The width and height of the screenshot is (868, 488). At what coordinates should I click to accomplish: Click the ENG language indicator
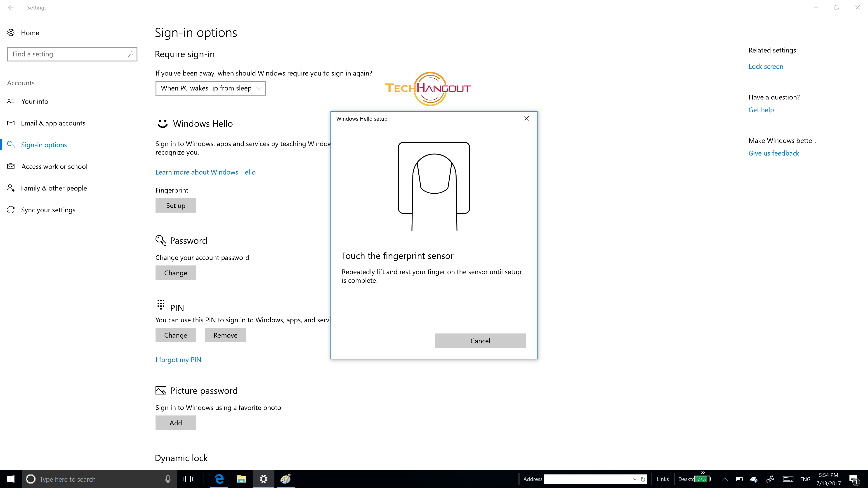(x=805, y=479)
